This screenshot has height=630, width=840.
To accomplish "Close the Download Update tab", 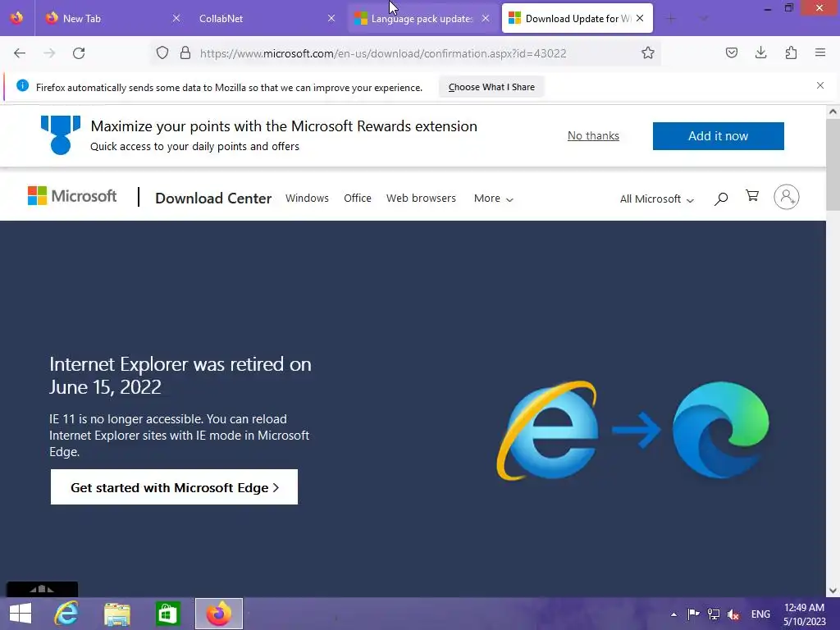I will [640, 18].
